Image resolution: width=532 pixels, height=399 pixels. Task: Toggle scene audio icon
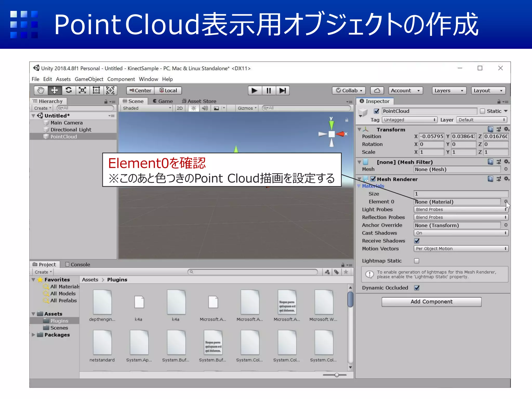[205, 108]
